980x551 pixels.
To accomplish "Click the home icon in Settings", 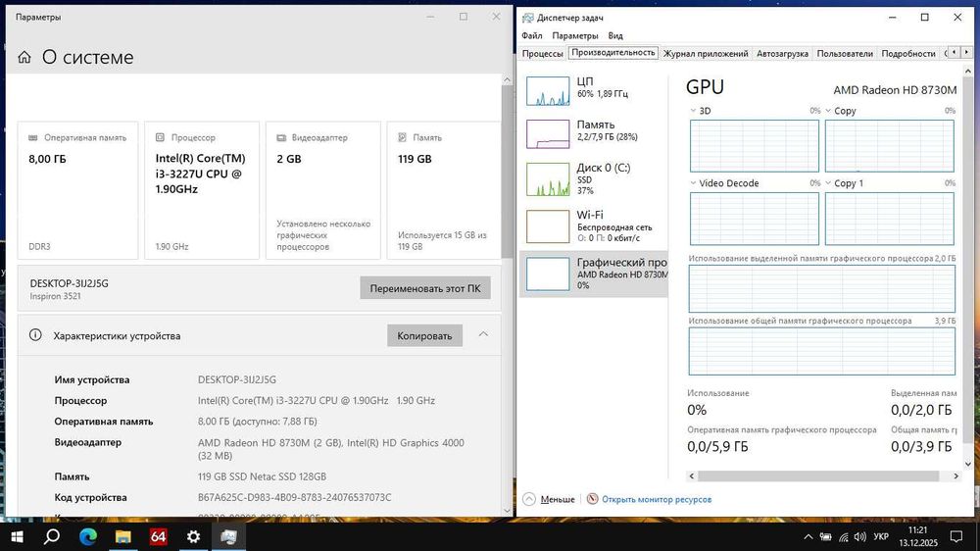I will click(24, 58).
